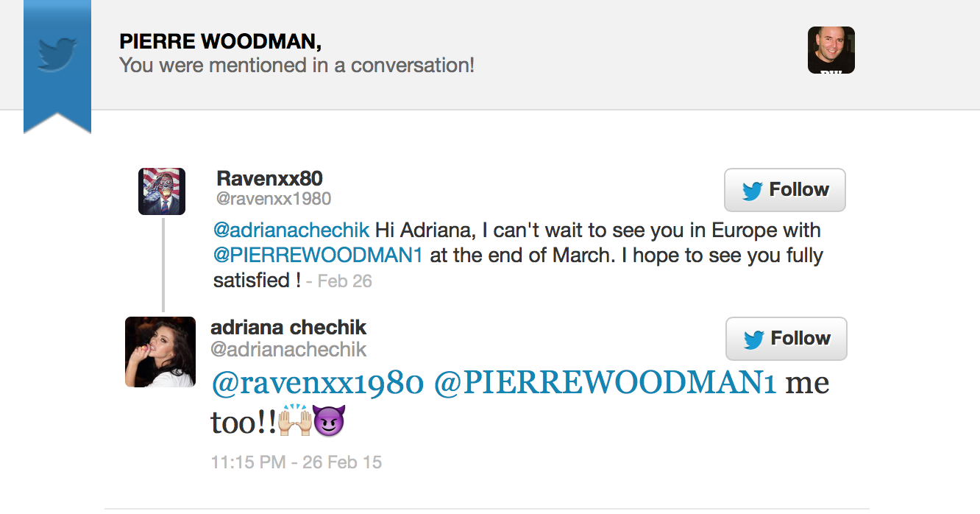Click the PIERRE WOODMAN header name
This screenshot has height=514, width=980.
[x=220, y=42]
